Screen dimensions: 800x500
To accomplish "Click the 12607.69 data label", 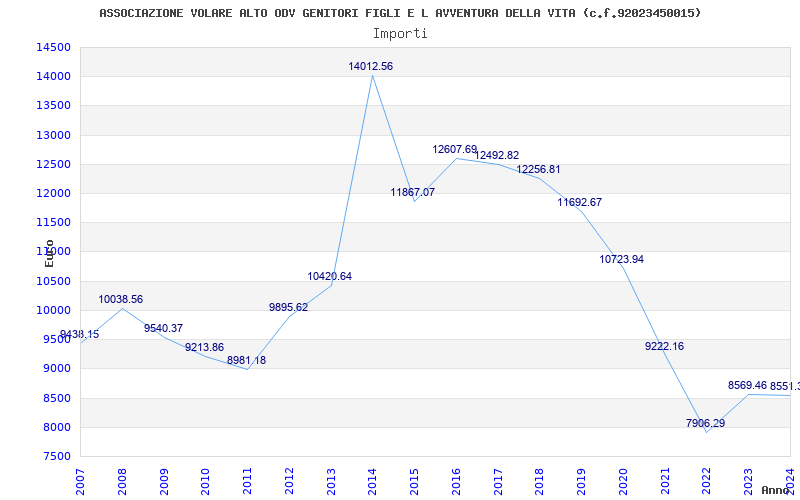I will coord(455,149).
